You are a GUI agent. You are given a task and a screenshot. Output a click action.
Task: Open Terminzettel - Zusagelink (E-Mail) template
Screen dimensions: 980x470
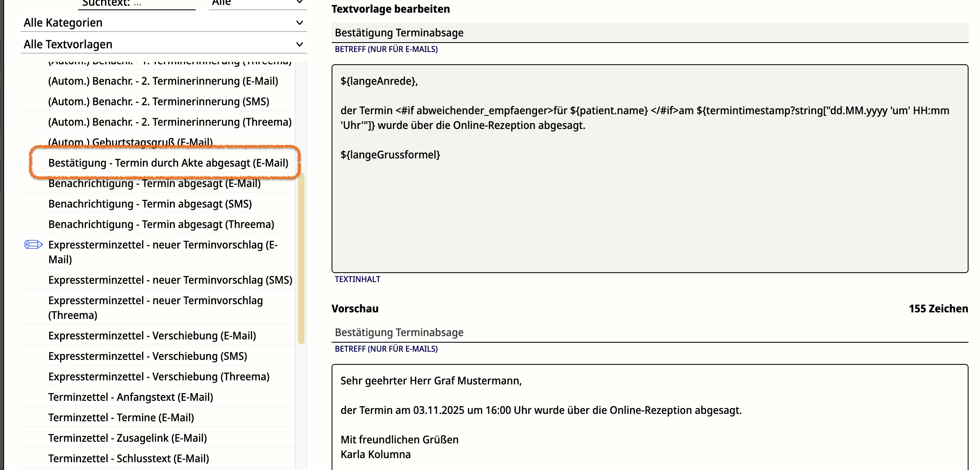pos(127,438)
